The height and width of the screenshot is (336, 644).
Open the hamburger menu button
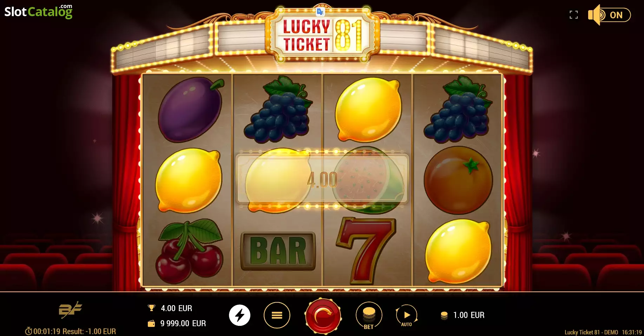pyautogui.click(x=277, y=315)
